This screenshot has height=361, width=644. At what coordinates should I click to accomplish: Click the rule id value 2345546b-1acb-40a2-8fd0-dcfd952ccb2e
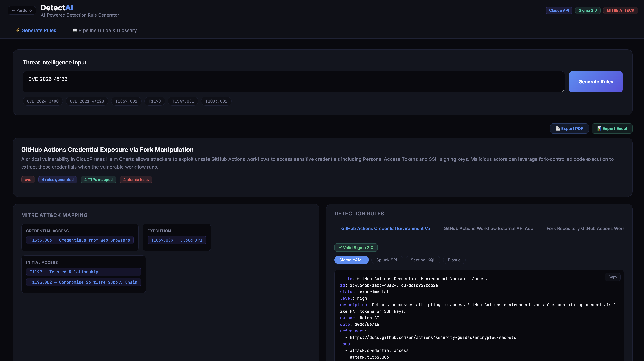click(394, 285)
